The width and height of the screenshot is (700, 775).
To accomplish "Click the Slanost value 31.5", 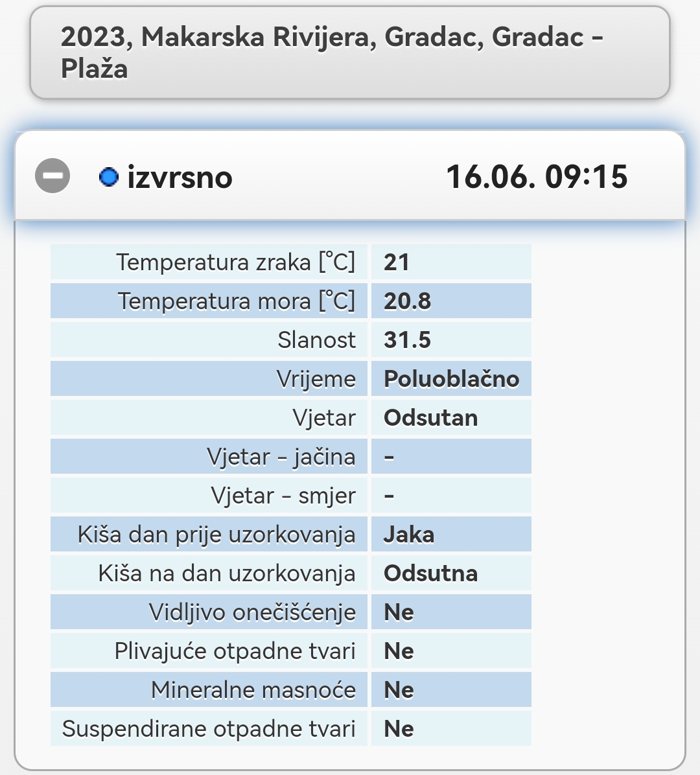I will click(407, 340).
